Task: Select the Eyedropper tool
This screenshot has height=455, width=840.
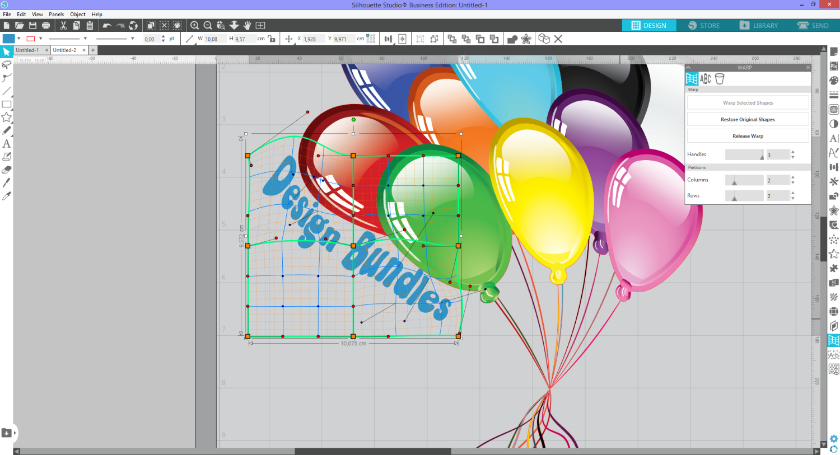Action: 6,196
